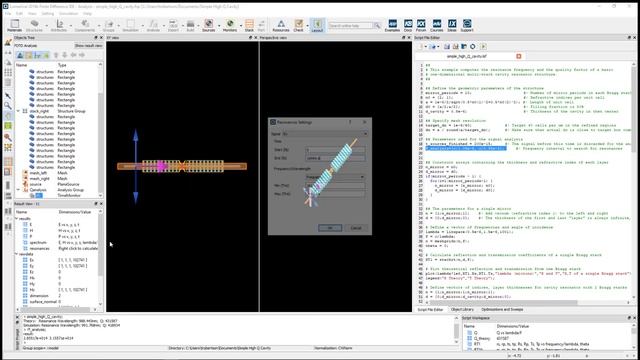Collapse the Qanalysis analysis group
640x360 pixels.
point(18,190)
